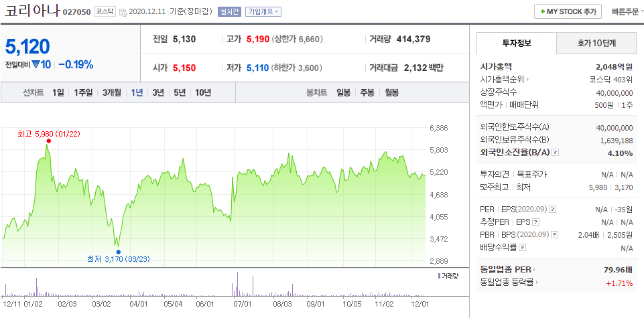The image size is (644, 318).
Task: Click the calendar icon before 2020.12.11
Action: 123,12
